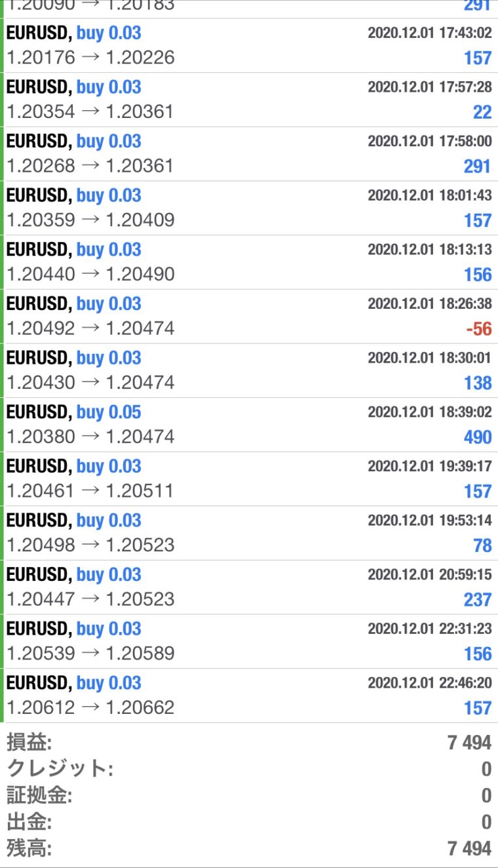Select the EURUSD buy 0.05 trade
This screenshot has height=868, width=498.
(x=249, y=425)
